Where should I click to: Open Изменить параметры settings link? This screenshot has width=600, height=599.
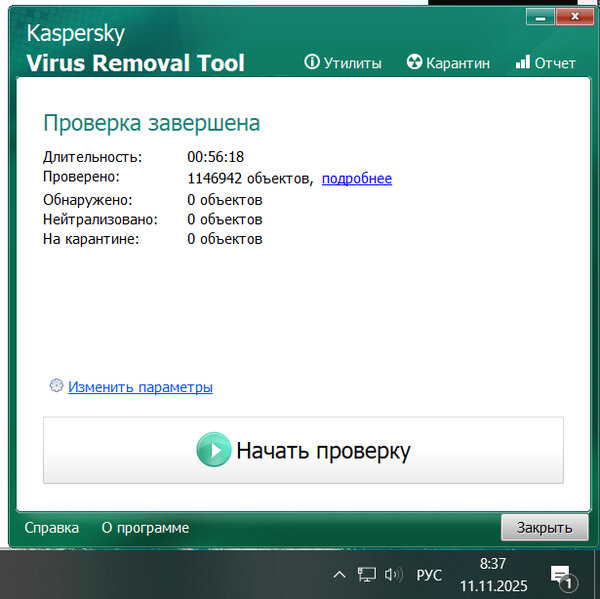pos(140,387)
